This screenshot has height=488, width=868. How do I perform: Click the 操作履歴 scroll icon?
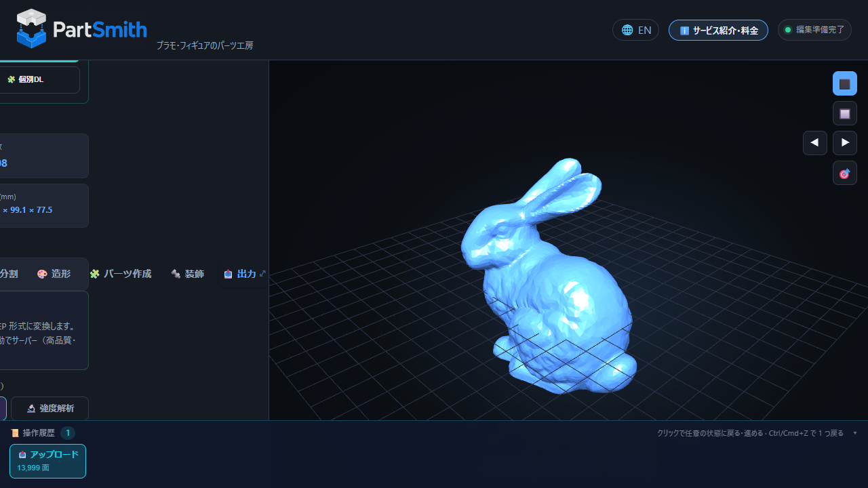15,433
